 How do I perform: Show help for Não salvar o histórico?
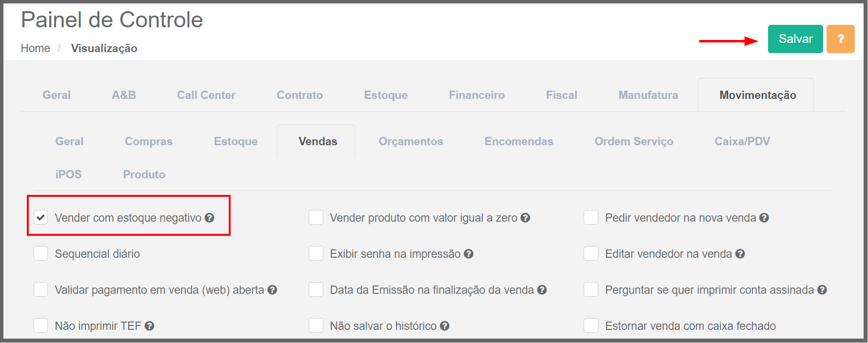coord(444,326)
